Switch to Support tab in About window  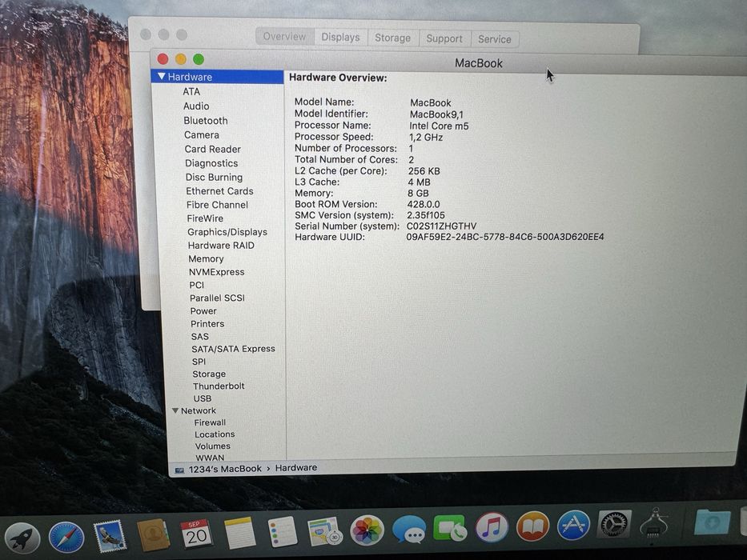click(x=444, y=38)
